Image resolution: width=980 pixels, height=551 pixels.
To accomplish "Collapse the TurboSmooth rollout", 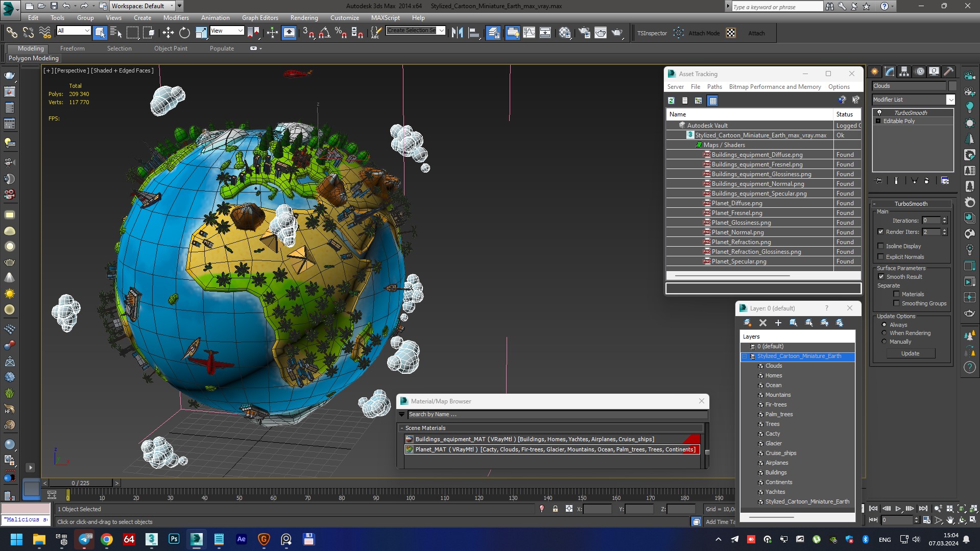I will (874, 204).
